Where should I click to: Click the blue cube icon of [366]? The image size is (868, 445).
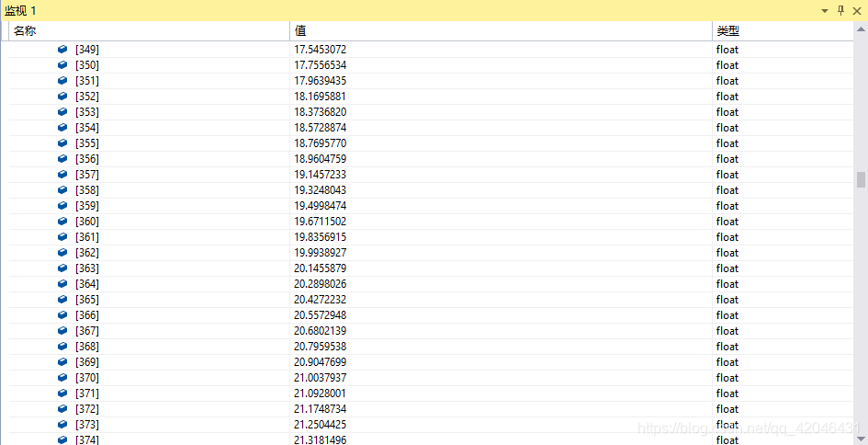tap(62, 314)
